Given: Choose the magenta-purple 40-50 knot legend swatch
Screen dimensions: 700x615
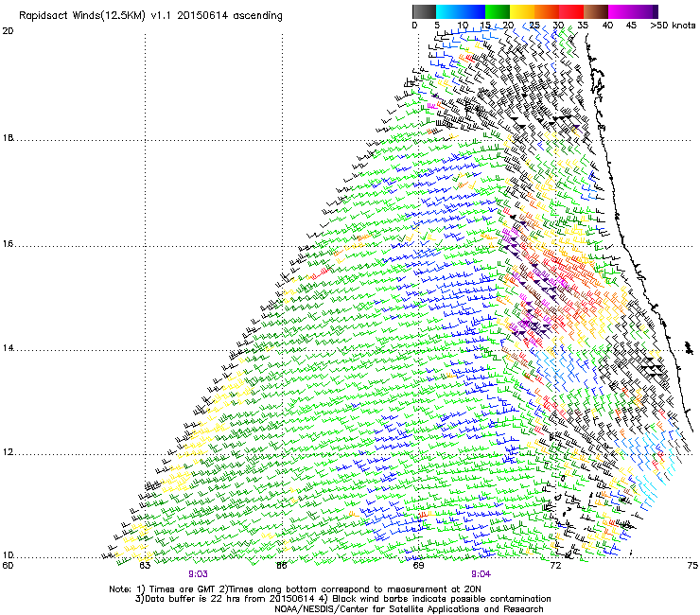Looking at the screenshot, I should point(630,11).
